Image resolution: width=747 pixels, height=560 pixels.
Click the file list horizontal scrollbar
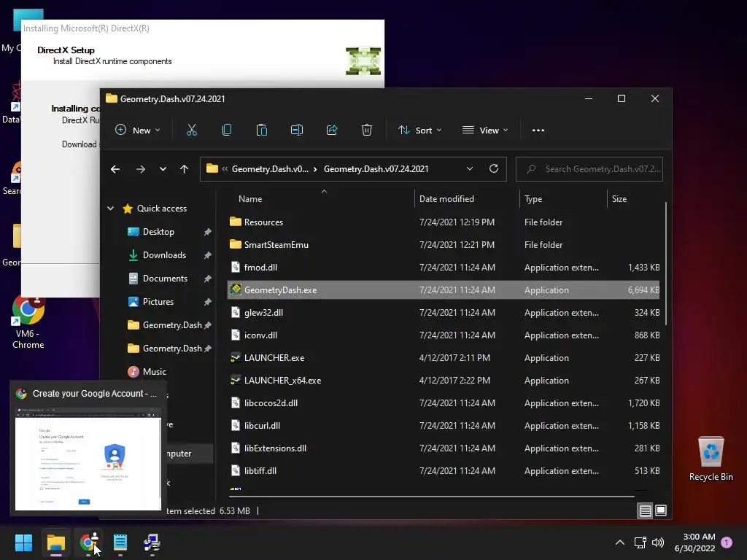[x=431, y=496]
